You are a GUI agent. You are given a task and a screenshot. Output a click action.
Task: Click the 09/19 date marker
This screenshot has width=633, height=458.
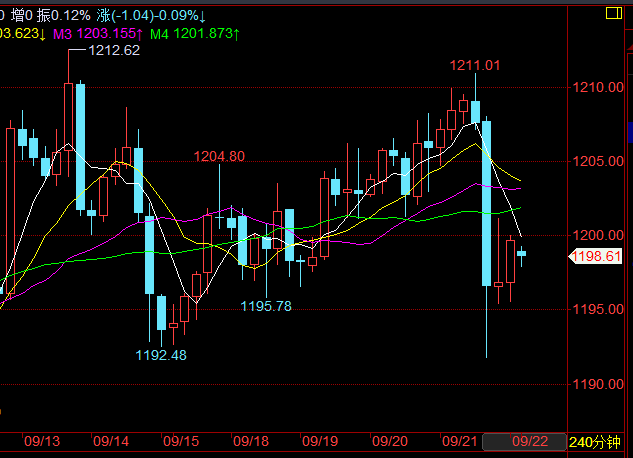[x=320, y=441]
